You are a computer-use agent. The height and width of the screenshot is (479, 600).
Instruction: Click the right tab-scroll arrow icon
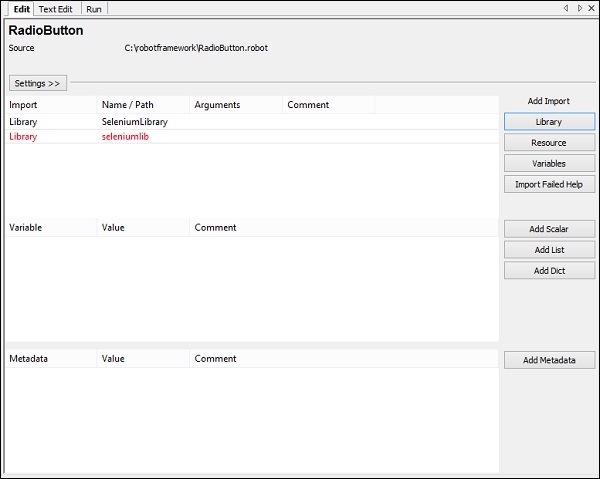tap(579, 8)
